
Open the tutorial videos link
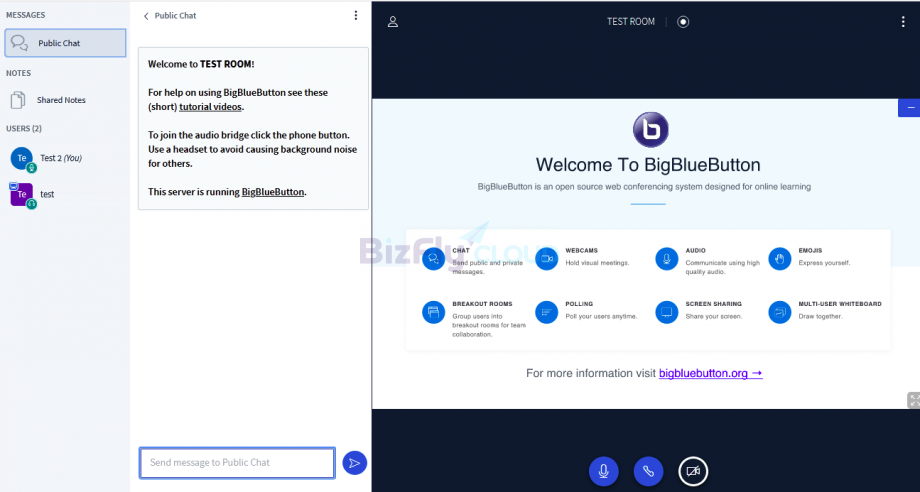pos(210,107)
